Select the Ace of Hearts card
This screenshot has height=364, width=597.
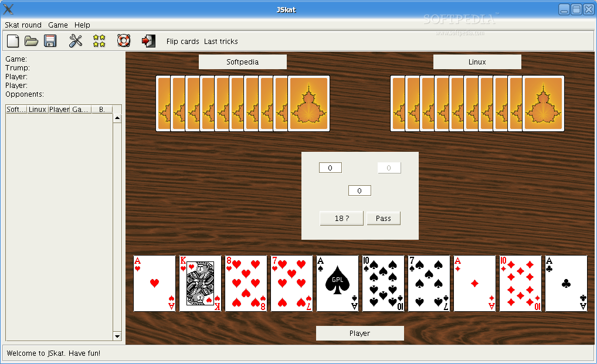coord(155,283)
